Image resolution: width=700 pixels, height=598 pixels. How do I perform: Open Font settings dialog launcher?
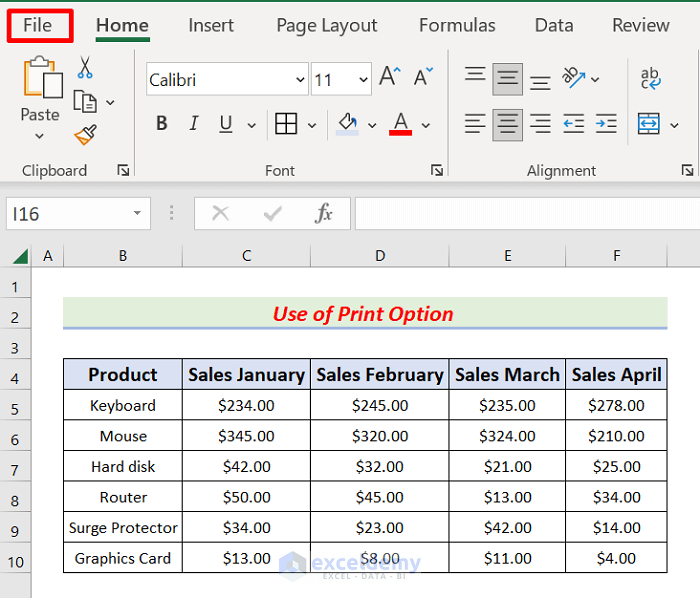(x=437, y=171)
